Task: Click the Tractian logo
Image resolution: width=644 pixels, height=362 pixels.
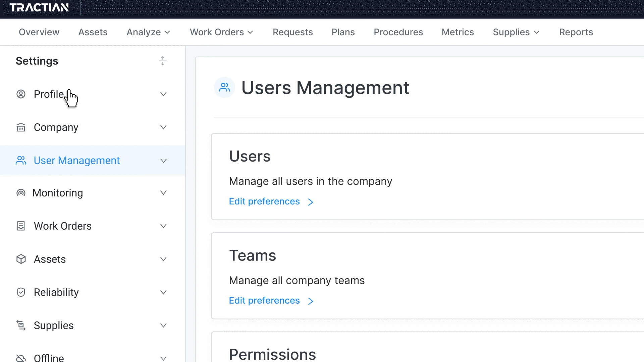Action: click(x=39, y=7)
